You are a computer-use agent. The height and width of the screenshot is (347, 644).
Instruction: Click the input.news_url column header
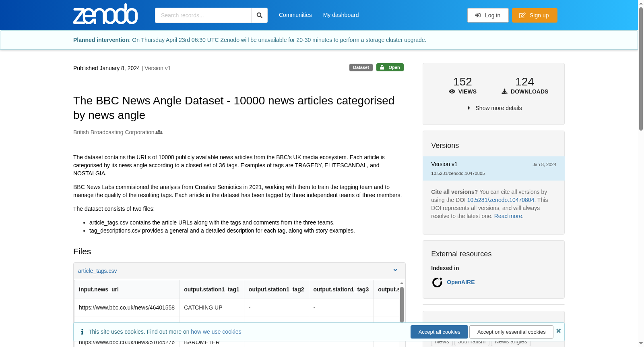tap(127, 289)
